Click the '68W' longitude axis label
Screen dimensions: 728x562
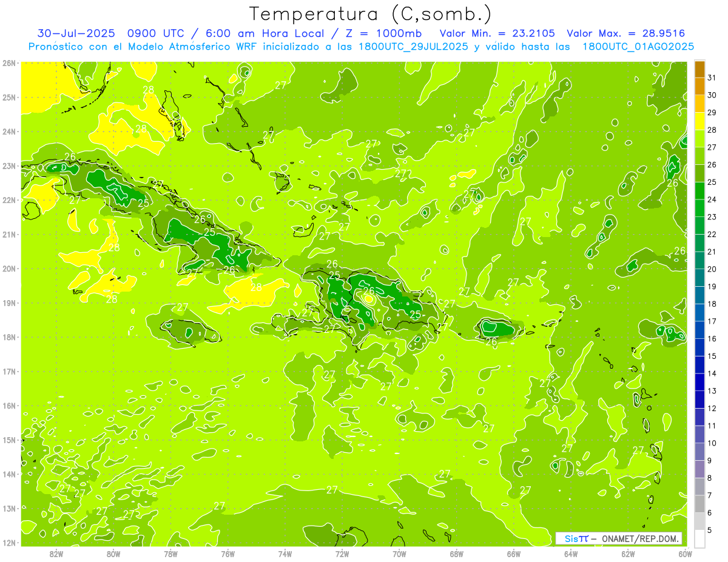coord(456,554)
